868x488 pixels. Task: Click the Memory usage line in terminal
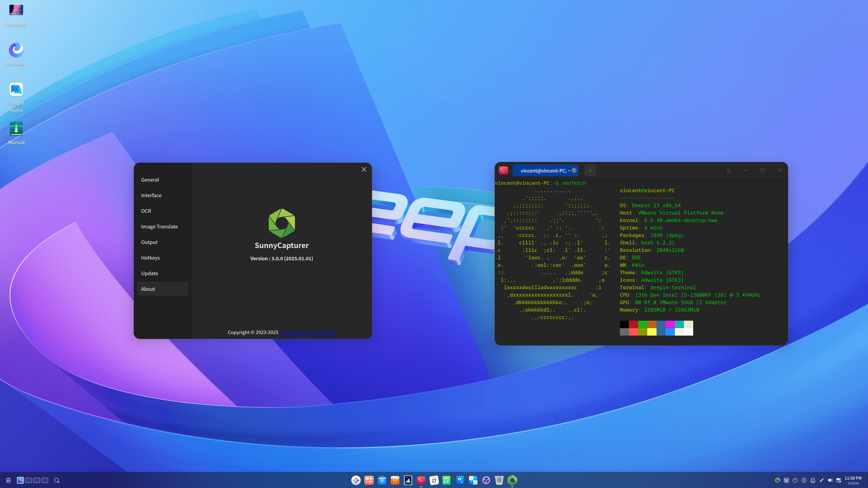[659, 310]
